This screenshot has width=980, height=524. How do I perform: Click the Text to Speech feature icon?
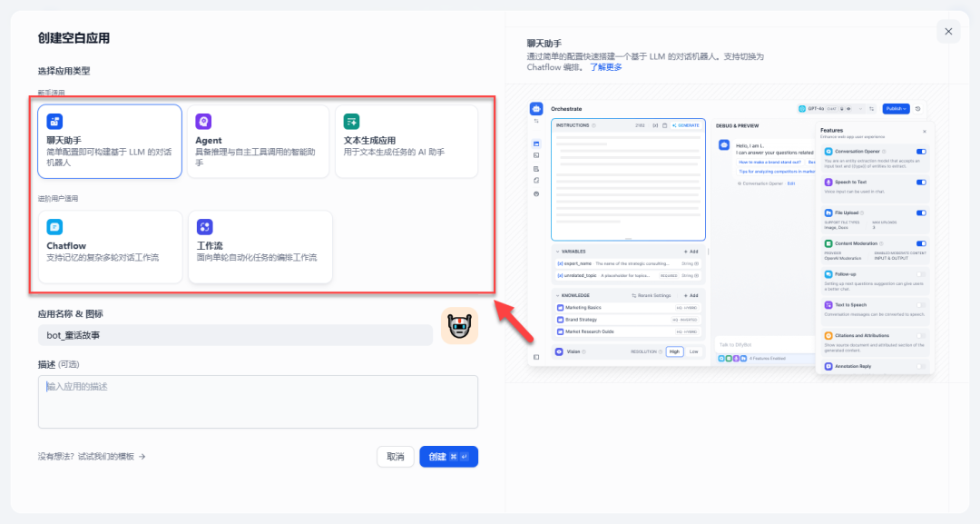pos(828,304)
